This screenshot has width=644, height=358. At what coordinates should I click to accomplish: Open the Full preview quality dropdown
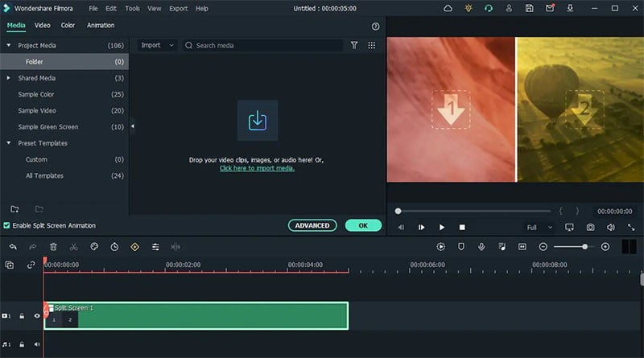[x=539, y=227]
